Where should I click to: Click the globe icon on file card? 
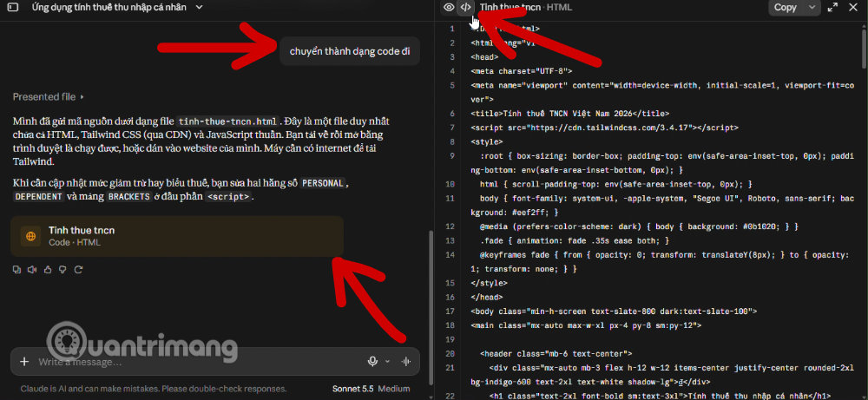tap(31, 236)
